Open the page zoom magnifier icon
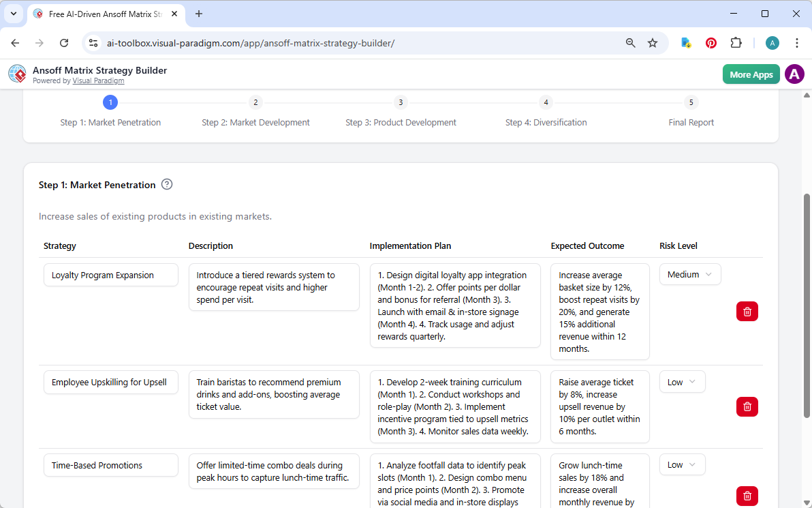This screenshot has width=812, height=508. point(630,42)
